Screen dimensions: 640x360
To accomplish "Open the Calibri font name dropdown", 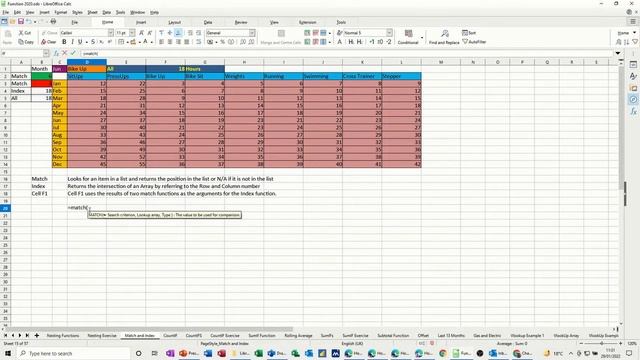I will point(111,33).
